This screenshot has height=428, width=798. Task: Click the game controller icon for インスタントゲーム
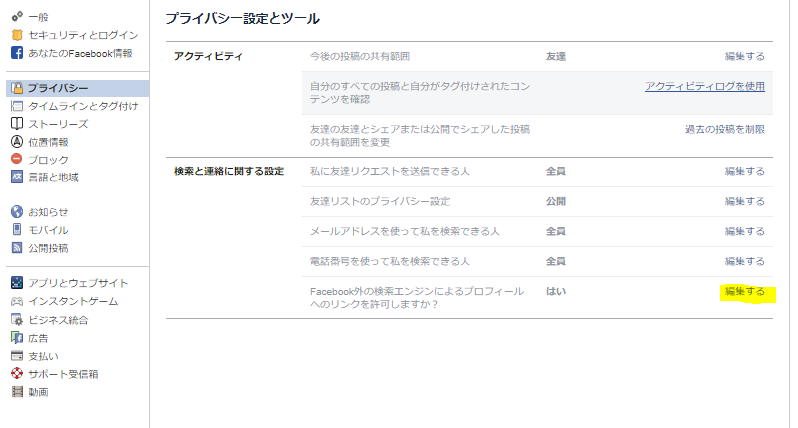[17, 301]
